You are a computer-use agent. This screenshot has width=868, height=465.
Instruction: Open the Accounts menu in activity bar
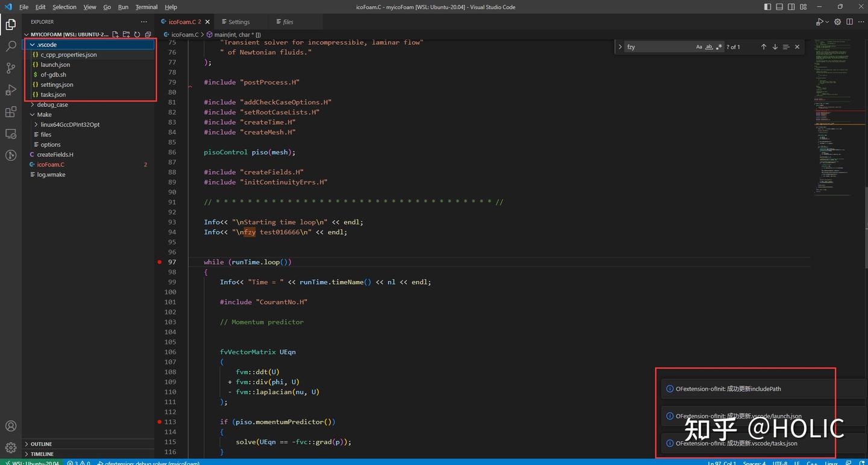[x=11, y=426]
